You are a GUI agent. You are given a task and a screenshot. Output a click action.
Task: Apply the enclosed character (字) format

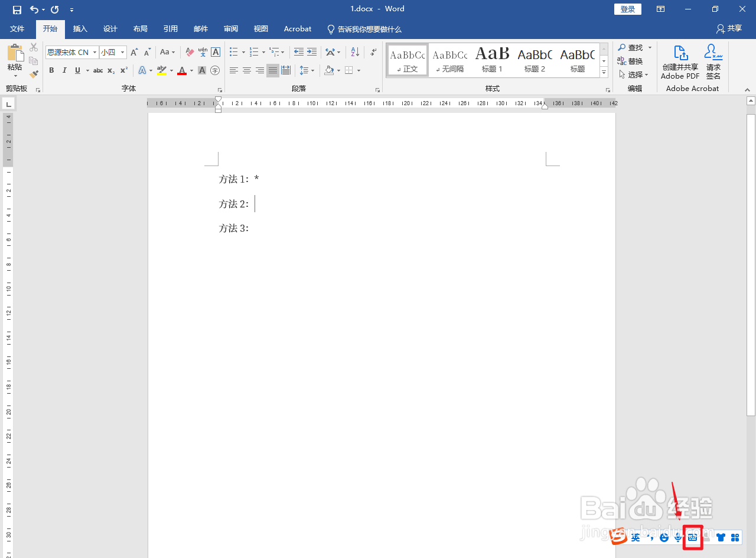pos(215,70)
